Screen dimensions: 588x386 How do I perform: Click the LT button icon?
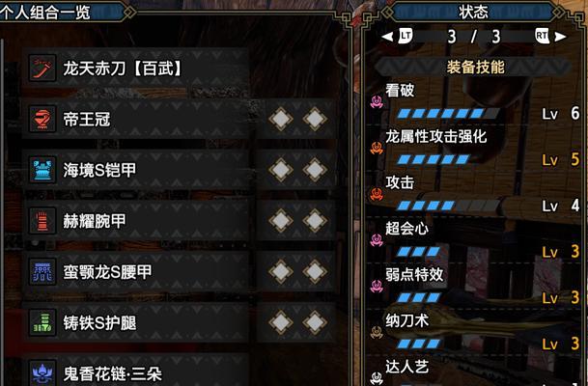click(x=405, y=36)
